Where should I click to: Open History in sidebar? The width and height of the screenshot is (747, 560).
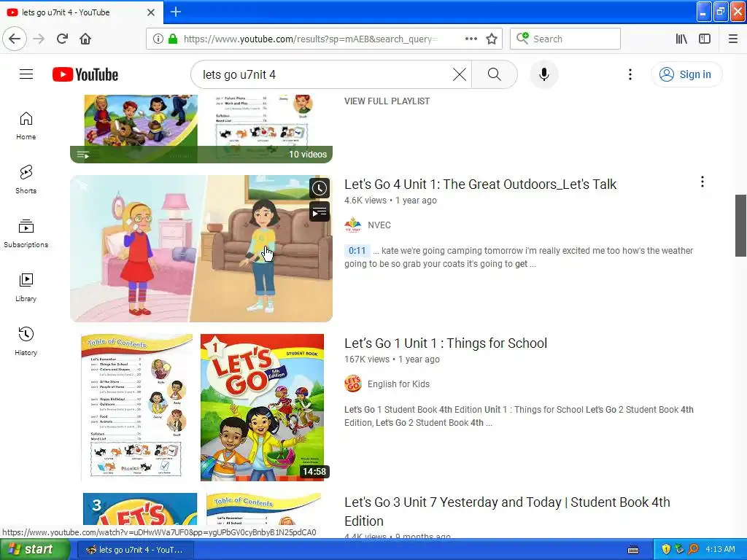[26, 341]
